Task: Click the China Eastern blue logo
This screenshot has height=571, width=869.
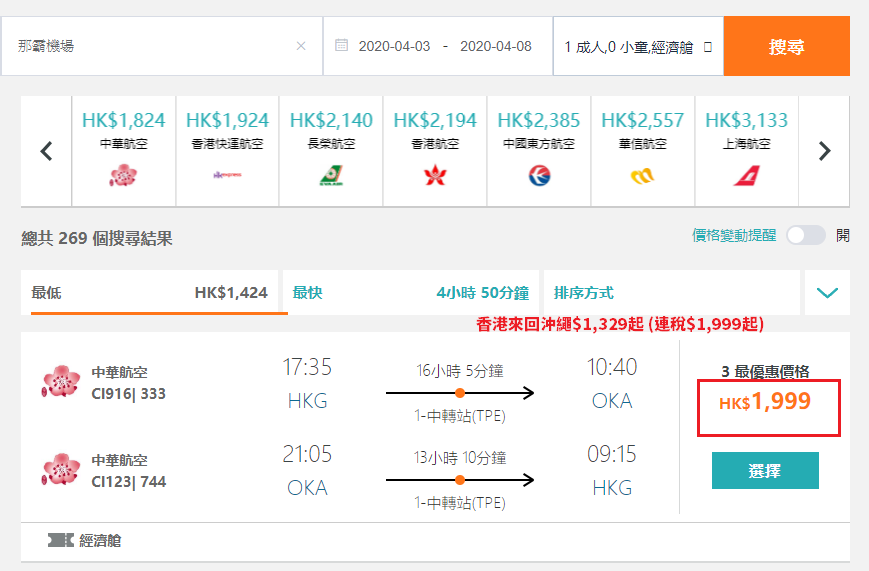Action: tap(539, 175)
